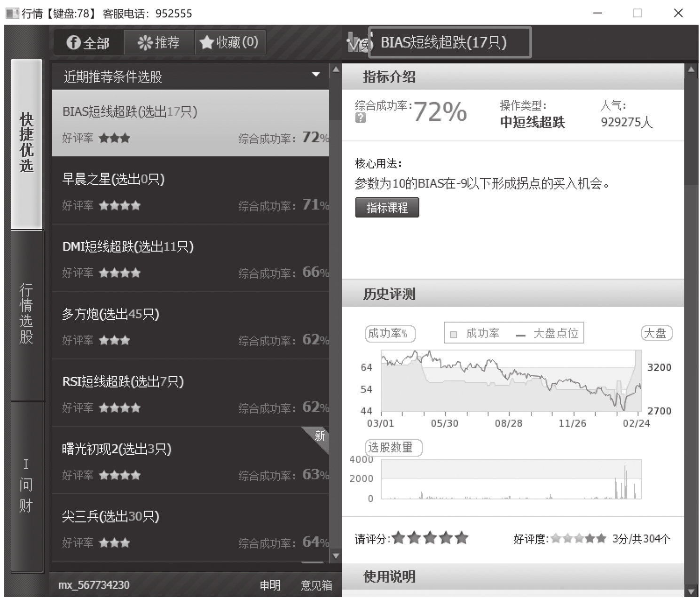The width and height of the screenshot is (700, 599).
Task: Click the 使用说明 section header
Action: (x=513, y=576)
